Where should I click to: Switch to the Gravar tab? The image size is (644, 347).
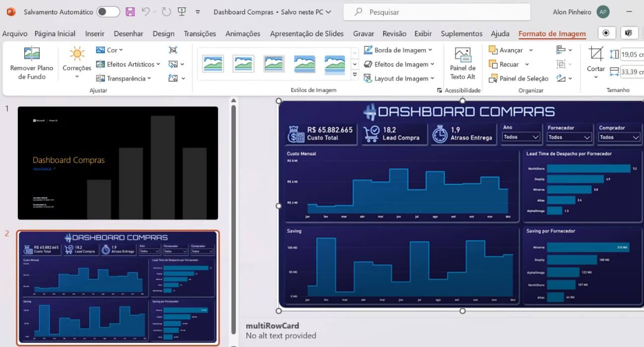click(x=363, y=34)
